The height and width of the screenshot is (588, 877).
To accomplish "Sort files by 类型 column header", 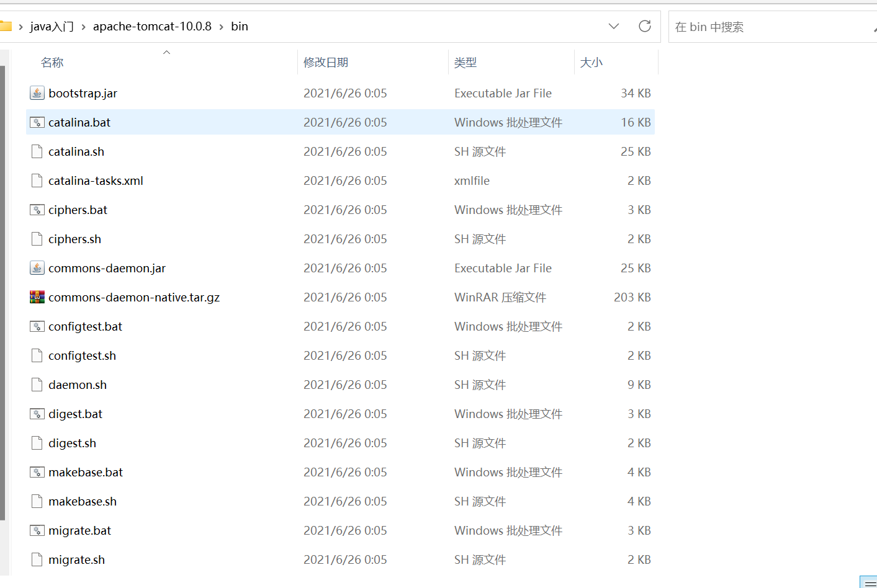I will (x=465, y=63).
